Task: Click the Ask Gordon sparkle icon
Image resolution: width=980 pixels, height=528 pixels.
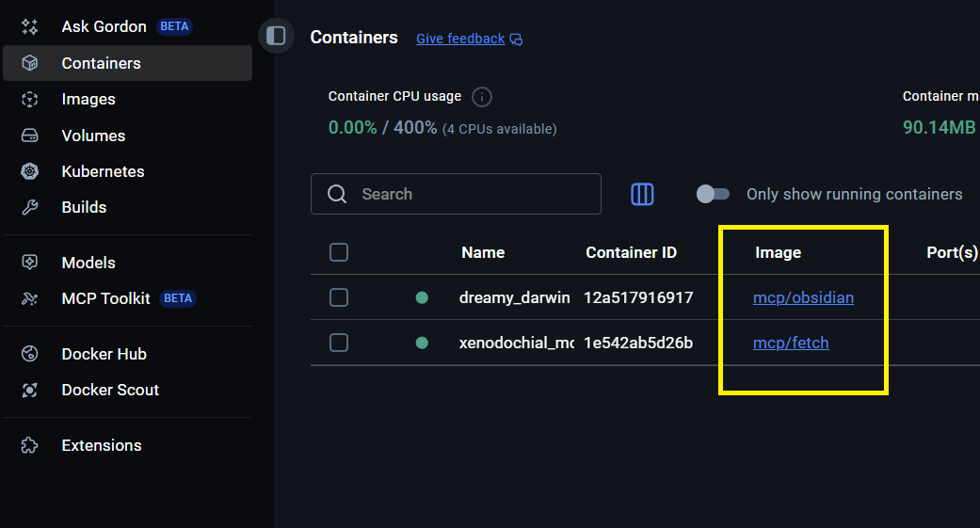Action: pos(29,26)
